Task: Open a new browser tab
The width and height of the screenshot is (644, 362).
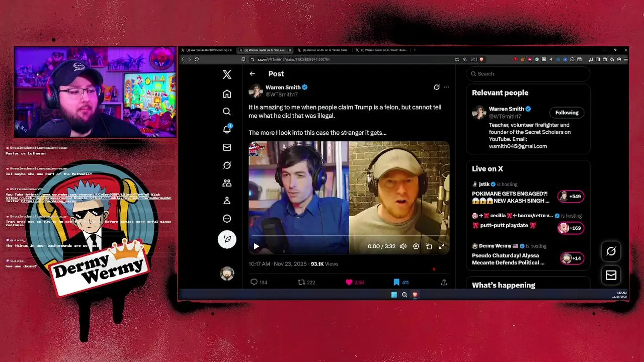Action: [415, 50]
